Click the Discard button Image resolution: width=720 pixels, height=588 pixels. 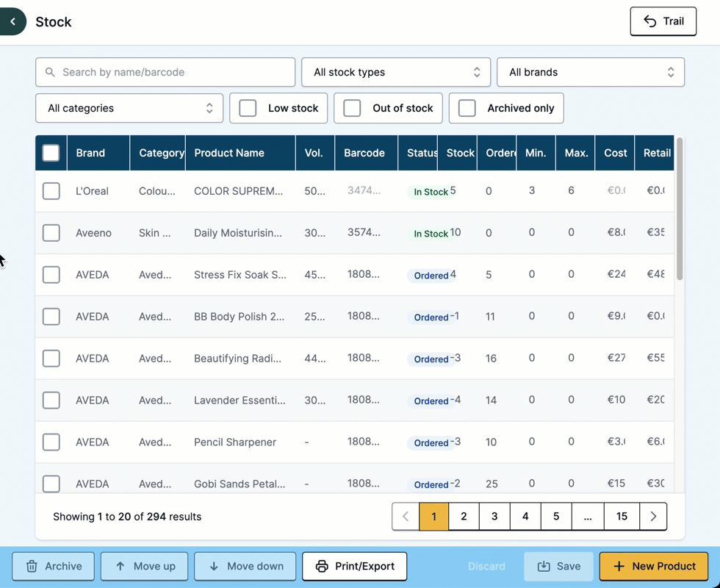(486, 567)
